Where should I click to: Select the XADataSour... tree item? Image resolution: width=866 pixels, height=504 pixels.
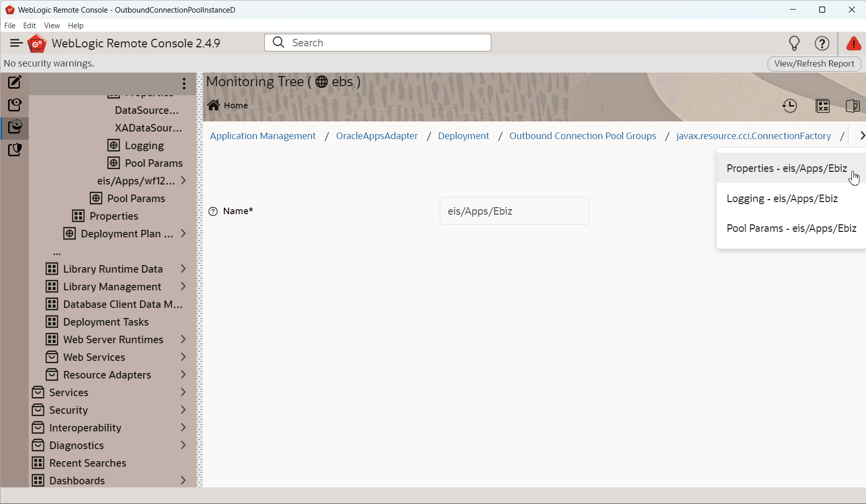[x=148, y=128]
